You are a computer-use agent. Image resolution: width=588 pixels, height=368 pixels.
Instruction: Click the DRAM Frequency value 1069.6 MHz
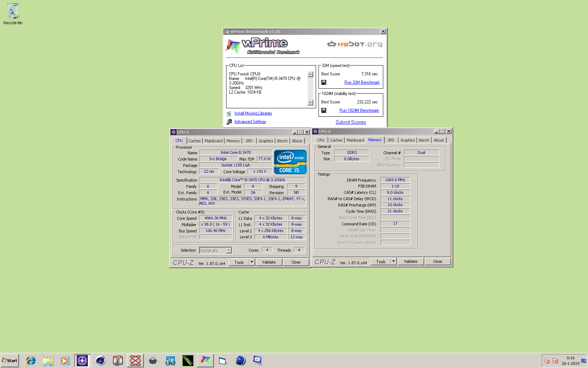click(395, 180)
